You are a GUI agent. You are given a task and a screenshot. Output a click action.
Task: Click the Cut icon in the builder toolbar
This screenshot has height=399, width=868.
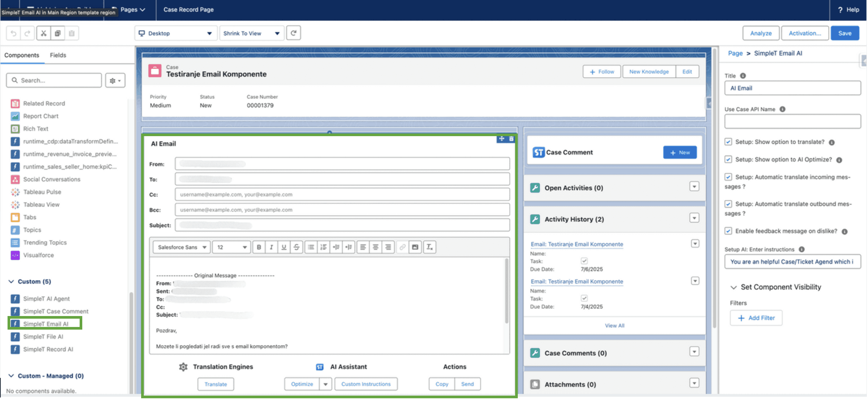pos(43,33)
